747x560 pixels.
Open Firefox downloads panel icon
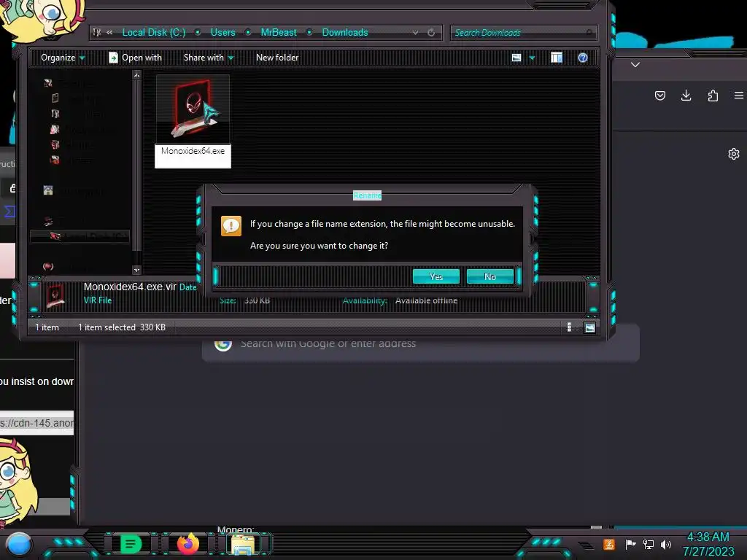686,96
